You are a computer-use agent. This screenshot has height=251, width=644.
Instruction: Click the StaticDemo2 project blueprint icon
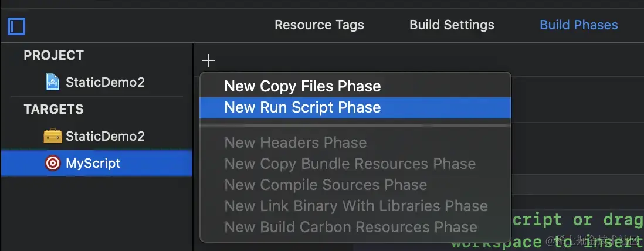[53, 82]
